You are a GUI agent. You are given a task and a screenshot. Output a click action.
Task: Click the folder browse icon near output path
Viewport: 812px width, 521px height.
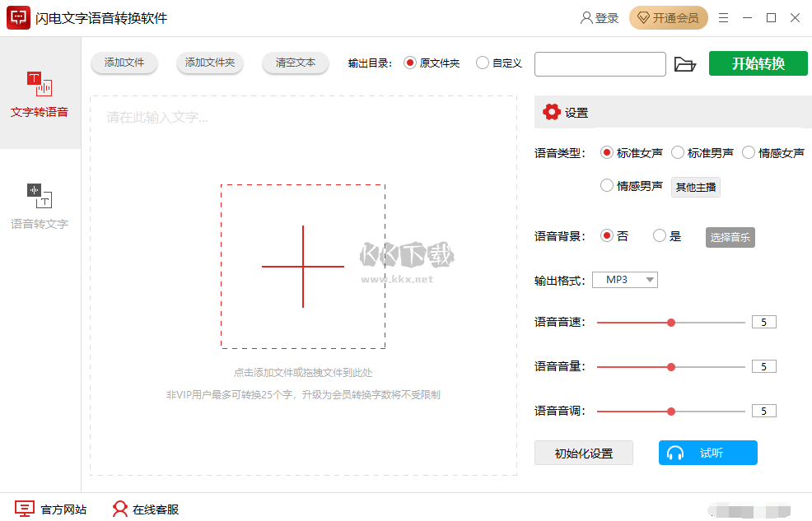pyautogui.click(x=686, y=63)
